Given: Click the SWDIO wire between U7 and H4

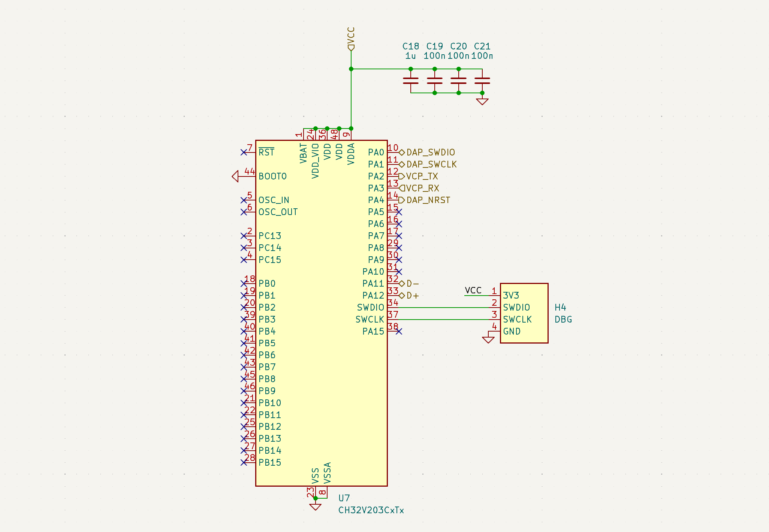Looking at the screenshot, I should tap(444, 308).
